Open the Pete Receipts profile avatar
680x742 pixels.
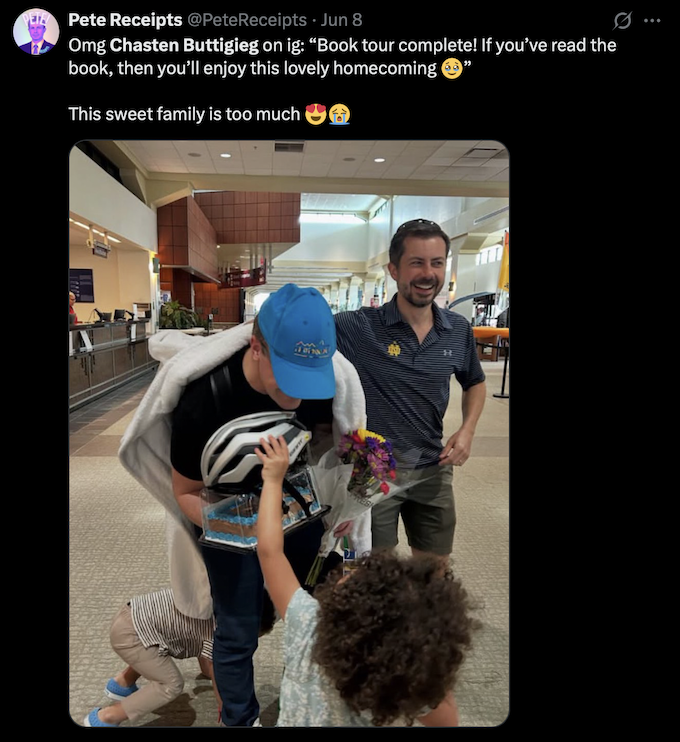click(36, 31)
